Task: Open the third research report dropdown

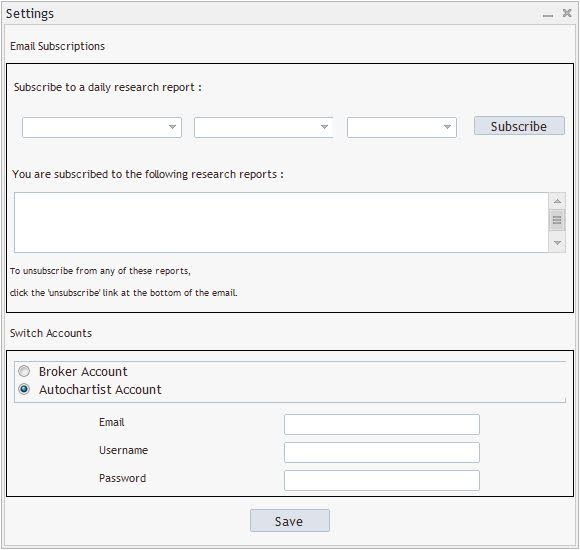Action: click(402, 127)
